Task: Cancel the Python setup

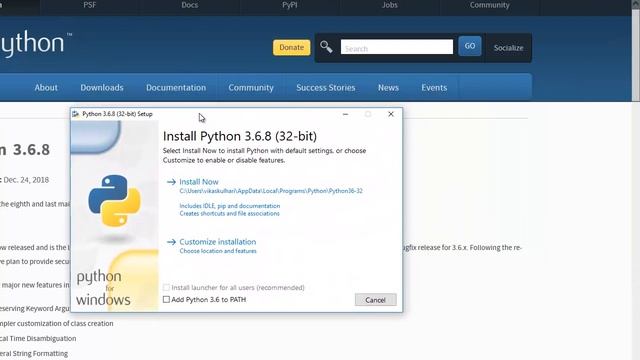Action: pos(376,300)
